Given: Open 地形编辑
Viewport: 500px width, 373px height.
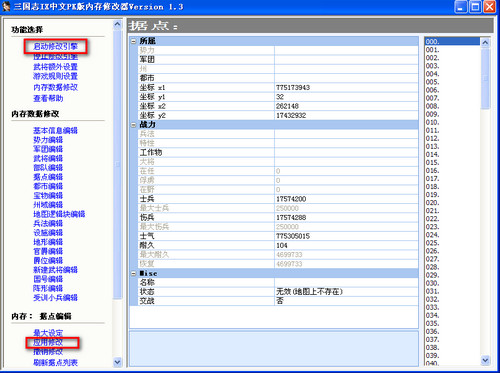Looking at the screenshot, I should click(x=48, y=242).
